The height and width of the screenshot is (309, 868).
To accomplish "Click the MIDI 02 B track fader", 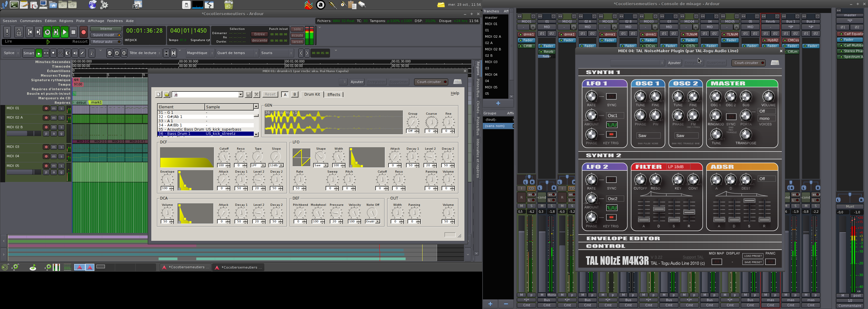I will (x=24, y=134).
